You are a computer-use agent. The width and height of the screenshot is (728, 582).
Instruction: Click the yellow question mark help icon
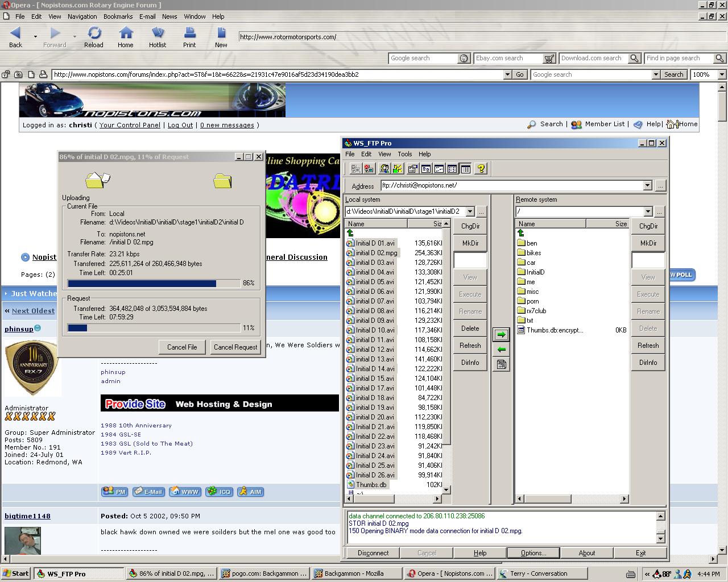(x=481, y=169)
